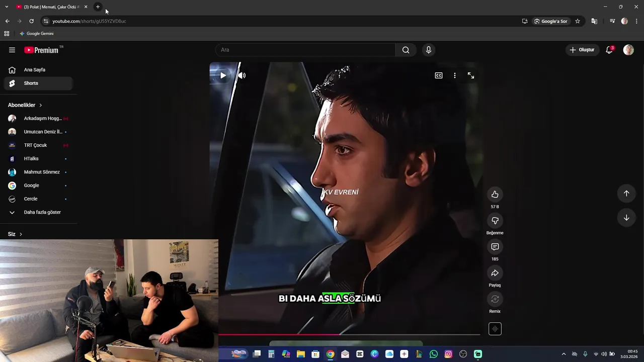Open File Explorer from the taskbar

pos(301,354)
